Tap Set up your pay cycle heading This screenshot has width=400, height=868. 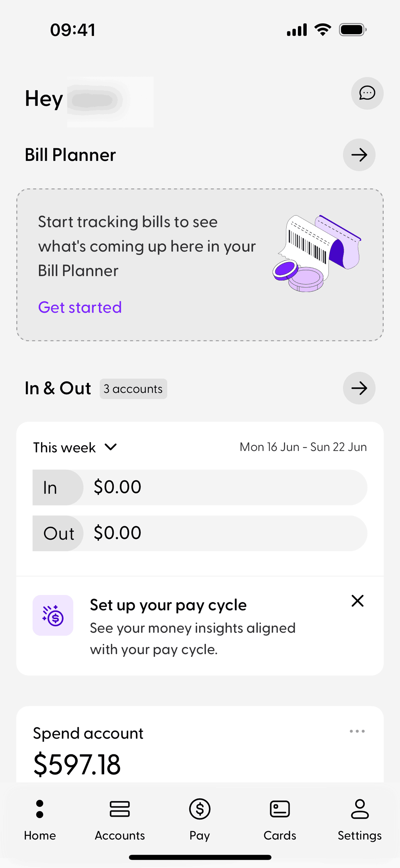[x=168, y=605]
